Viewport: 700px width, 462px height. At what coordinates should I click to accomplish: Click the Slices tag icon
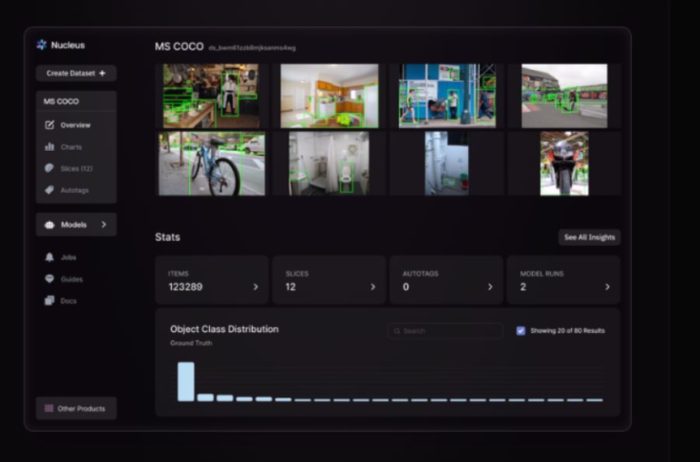point(50,168)
